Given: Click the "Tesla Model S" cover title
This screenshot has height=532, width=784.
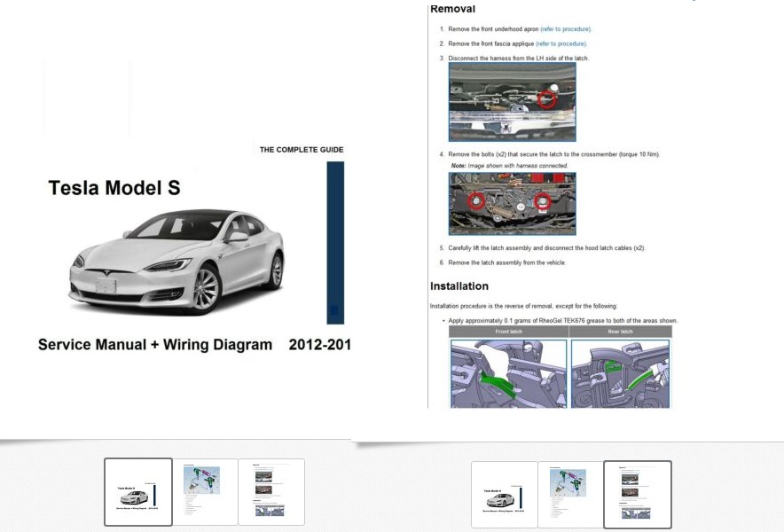Looking at the screenshot, I should point(114,188).
